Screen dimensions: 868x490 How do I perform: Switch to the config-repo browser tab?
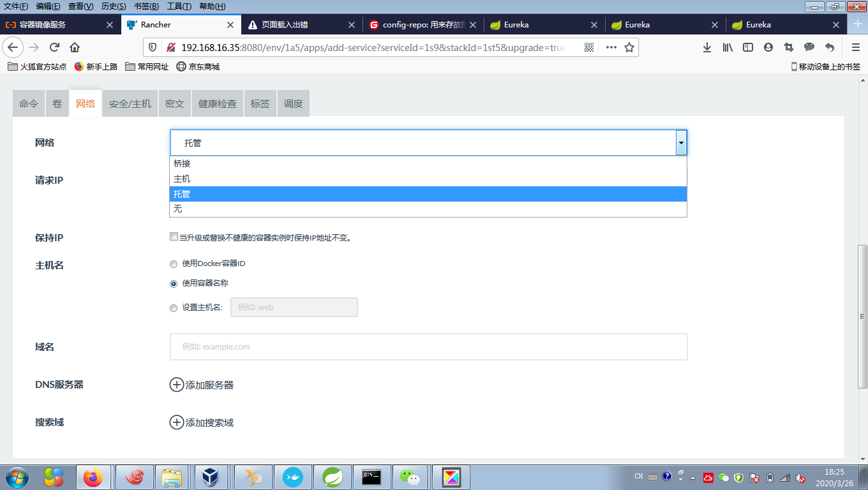coord(424,25)
